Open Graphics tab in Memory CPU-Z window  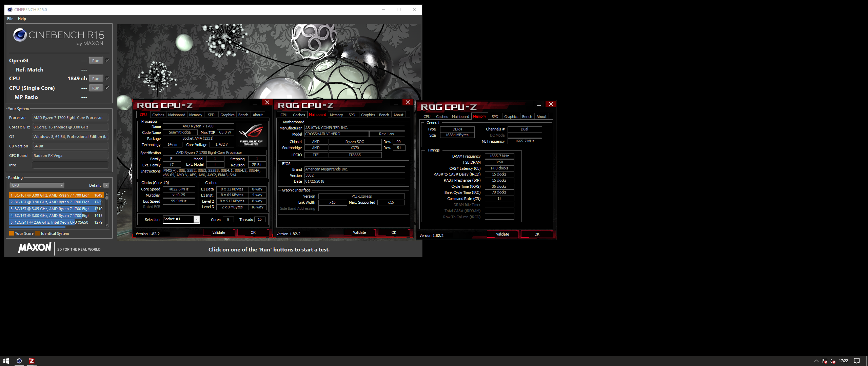coord(511,117)
